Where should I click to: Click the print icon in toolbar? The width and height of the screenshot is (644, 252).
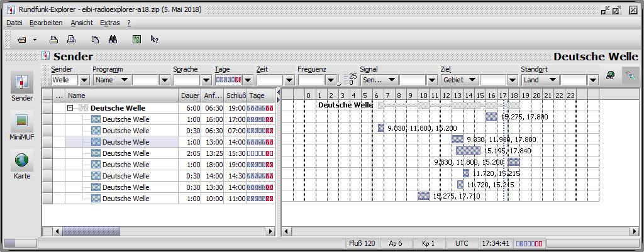tap(54, 40)
